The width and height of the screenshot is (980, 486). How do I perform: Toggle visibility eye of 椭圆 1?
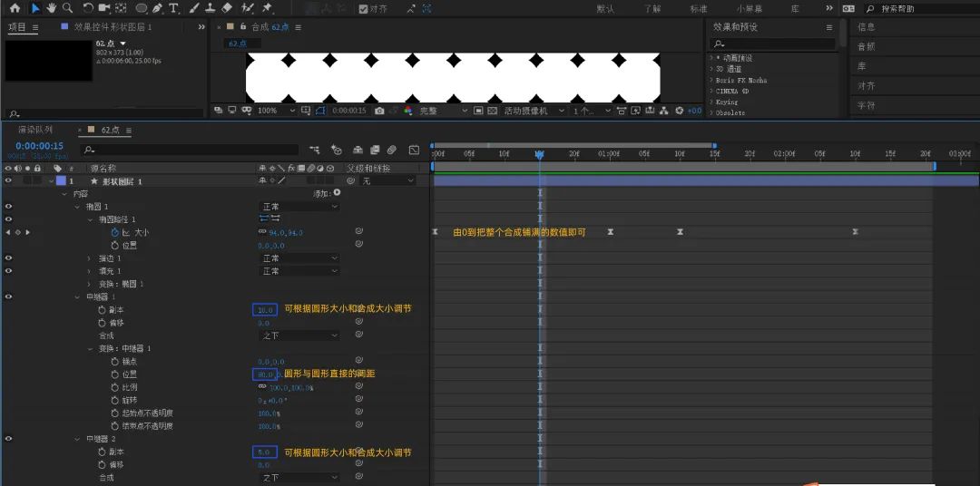[x=9, y=207]
